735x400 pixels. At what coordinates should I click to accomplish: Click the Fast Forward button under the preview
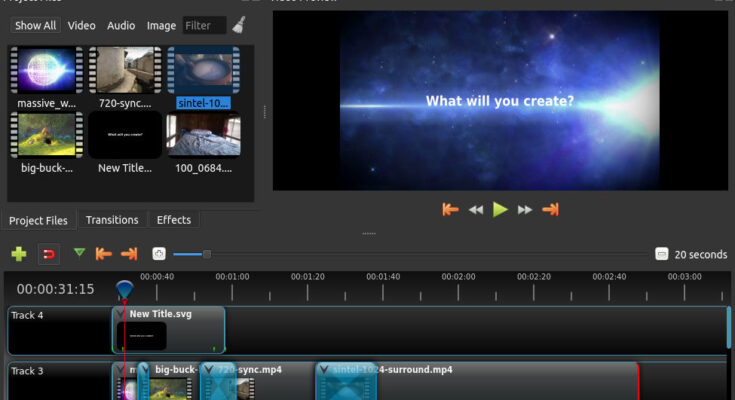525,210
